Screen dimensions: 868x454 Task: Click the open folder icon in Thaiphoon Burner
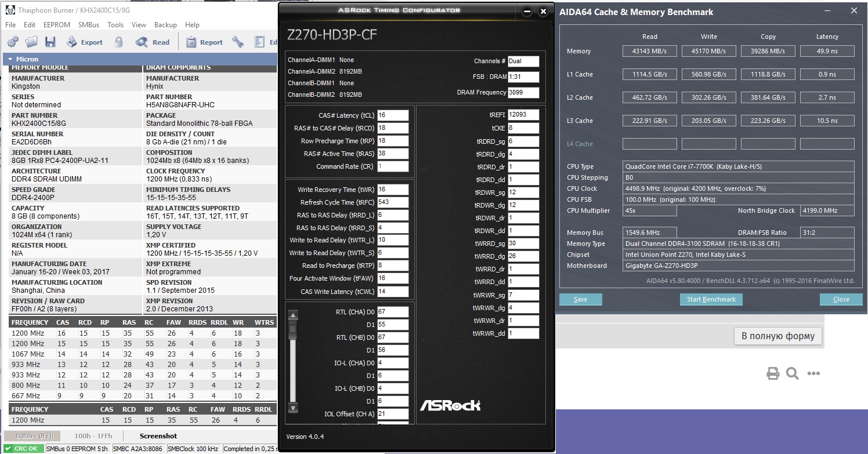point(31,42)
